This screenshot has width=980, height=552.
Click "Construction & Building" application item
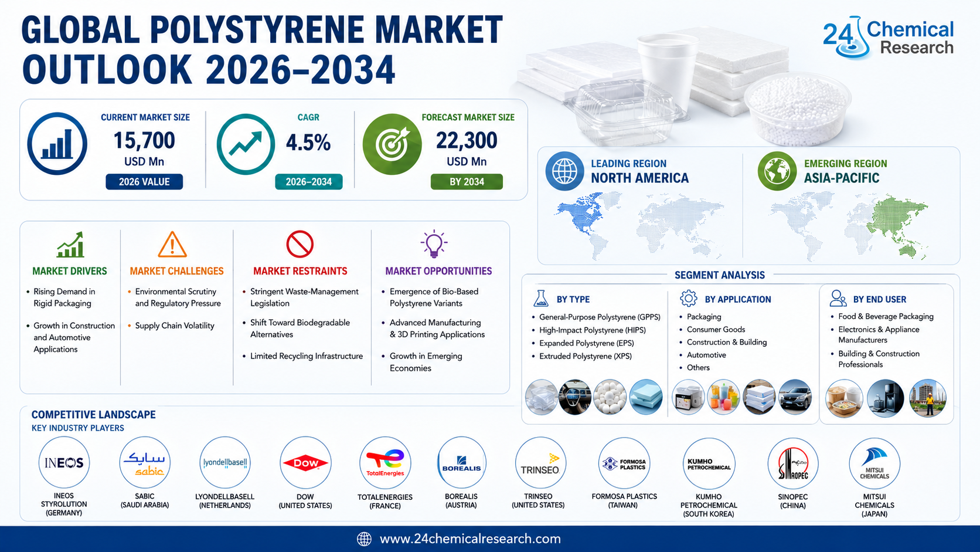click(727, 342)
